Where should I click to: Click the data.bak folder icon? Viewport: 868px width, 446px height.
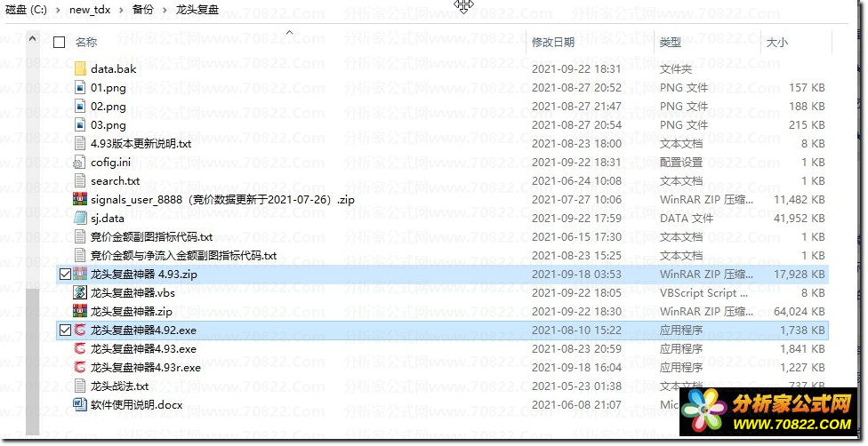(80, 68)
